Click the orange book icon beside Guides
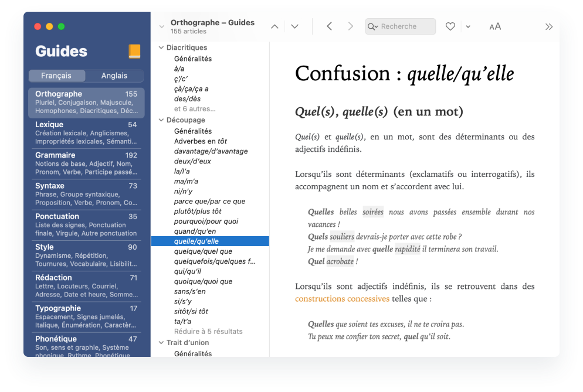The width and height of the screenshot is (583, 392). pyautogui.click(x=134, y=52)
